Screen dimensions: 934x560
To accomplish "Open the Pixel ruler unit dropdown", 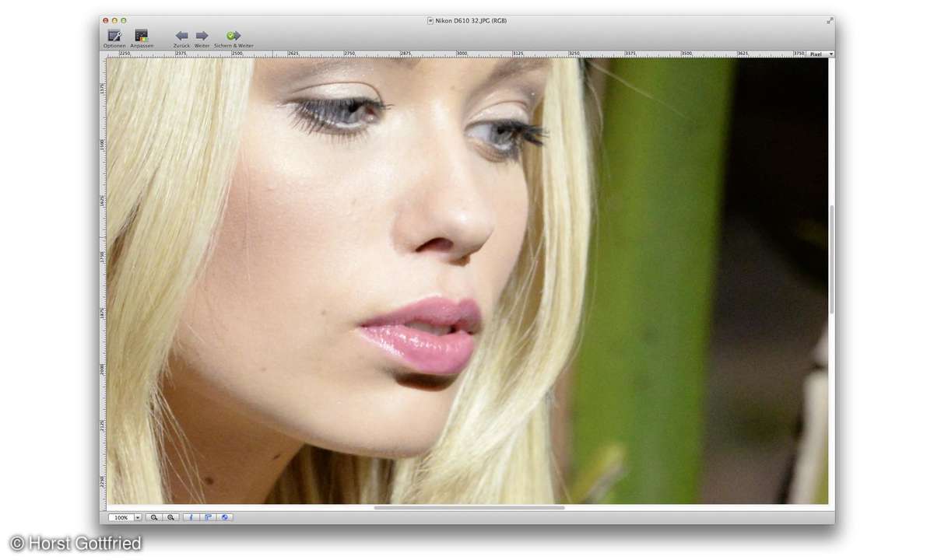I will (820, 54).
